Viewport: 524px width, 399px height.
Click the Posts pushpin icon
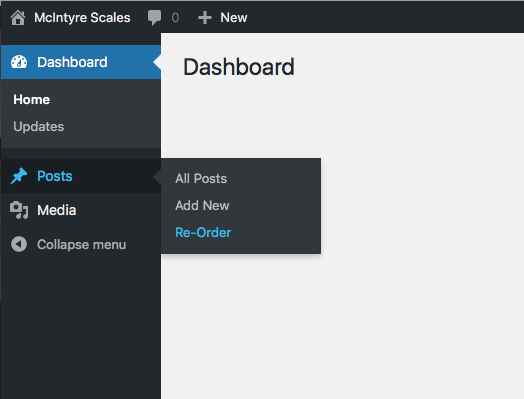pyautogui.click(x=19, y=176)
